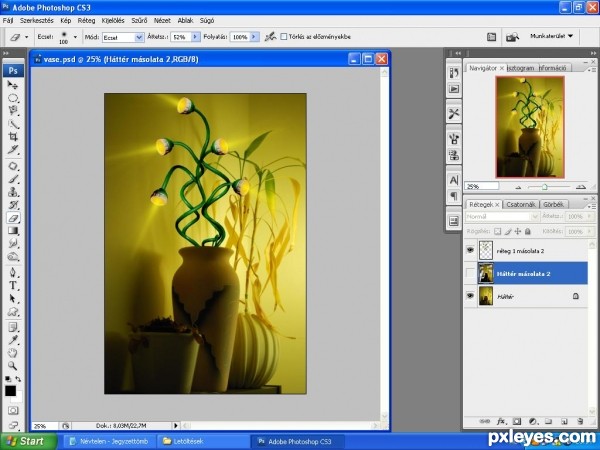Open the opacity (Áttetsz.) slider arrow

195,37
